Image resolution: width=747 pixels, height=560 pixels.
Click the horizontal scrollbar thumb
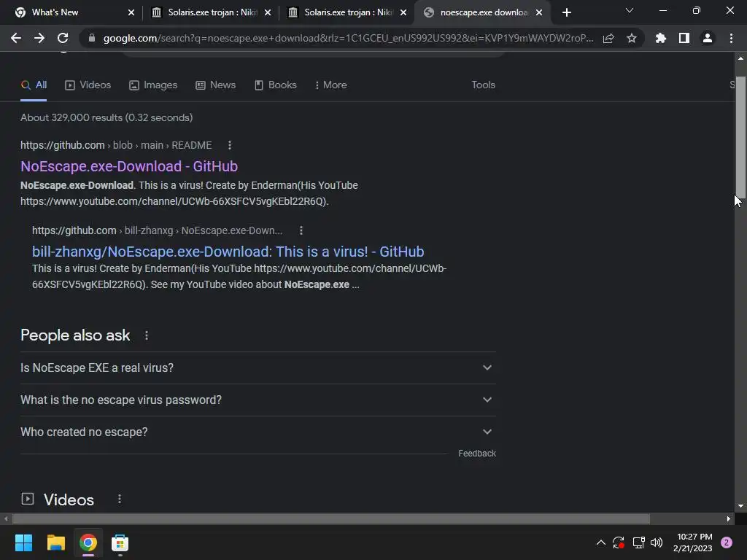pyautogui.click(x=331, y=518)
